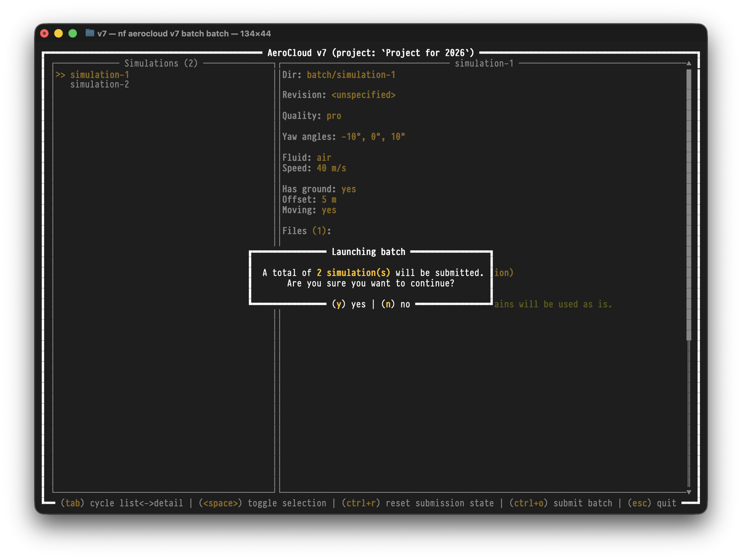The height and width of the screenshot is (560, 742).
Task: Select simulation-1 in the Simulations list
Action: tap(100, 75)
